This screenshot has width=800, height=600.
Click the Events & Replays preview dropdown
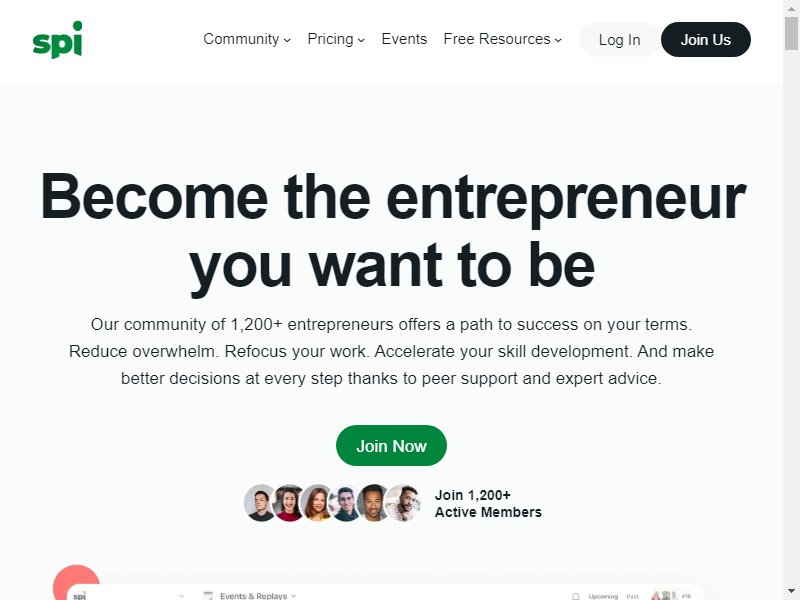(x=258, y=596)
